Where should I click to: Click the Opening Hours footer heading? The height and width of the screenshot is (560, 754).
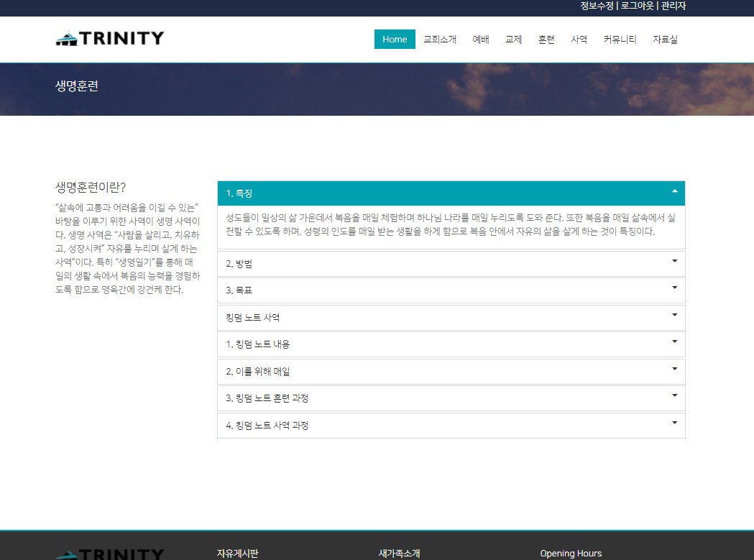click(571, 554)
